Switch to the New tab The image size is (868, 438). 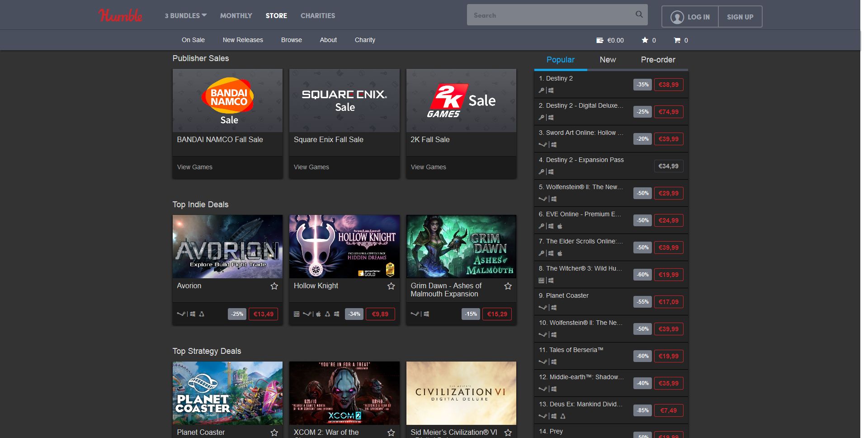tap(608, 60)
